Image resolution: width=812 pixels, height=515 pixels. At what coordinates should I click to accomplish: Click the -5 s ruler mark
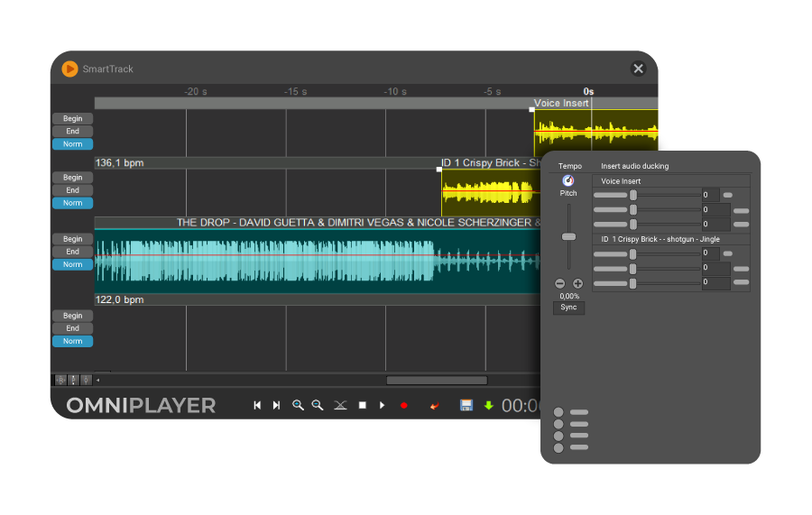pyautogui.click(x=493, y=92)
